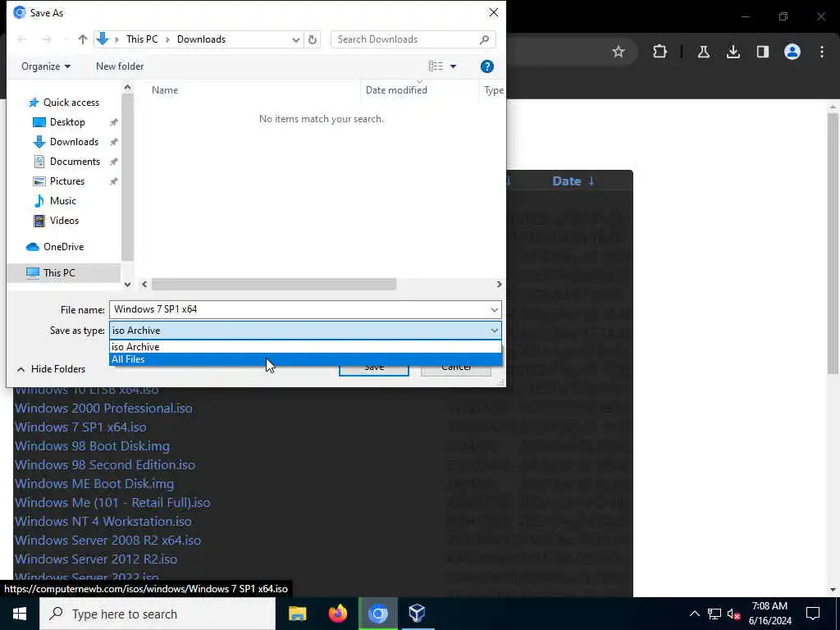Viewport: 840px width, 630px height.
Task: Toggle Chrome side panel icon
Action: tap(762, 52)
